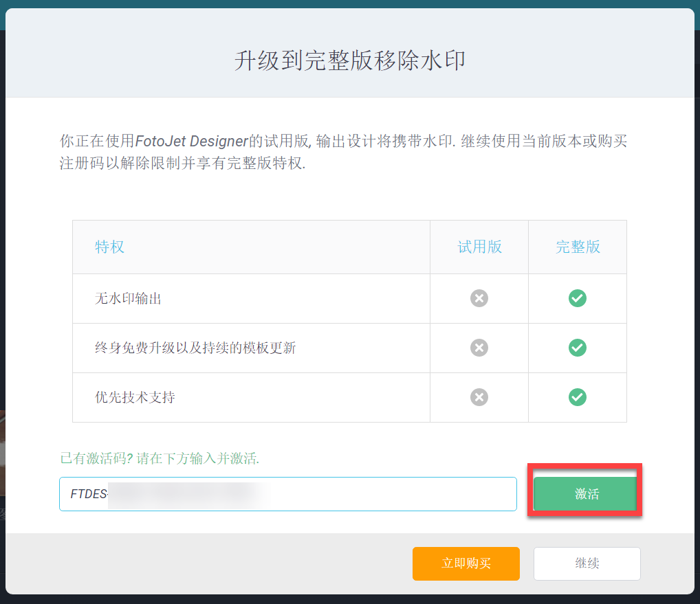Select the 完整版 column header
Screen dimensions: 700x604
(x=578, y=247)
